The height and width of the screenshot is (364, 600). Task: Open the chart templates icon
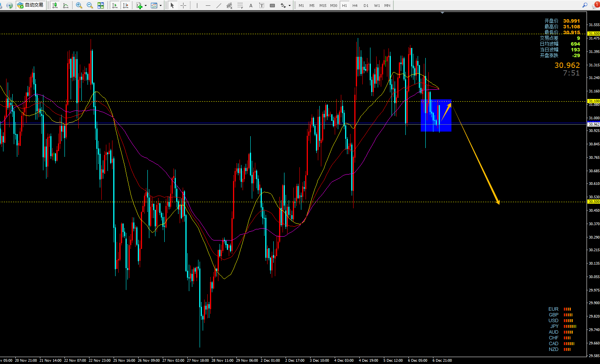(x=154, y=5)
